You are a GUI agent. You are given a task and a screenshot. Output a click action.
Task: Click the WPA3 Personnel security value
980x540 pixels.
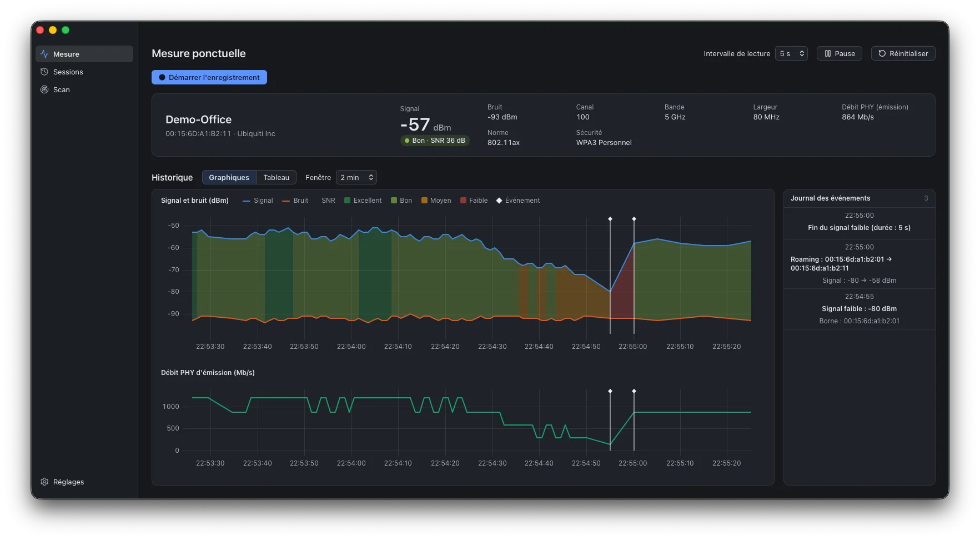click(604, 143)
